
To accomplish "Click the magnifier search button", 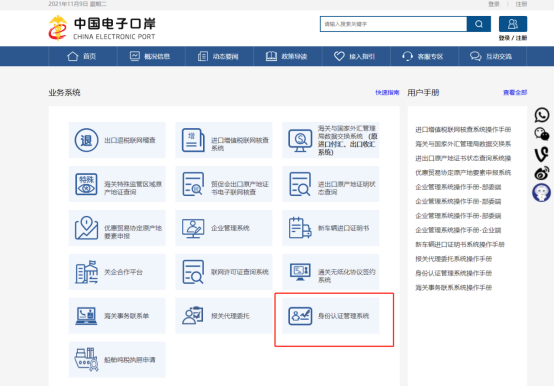I will click(479, 24).
